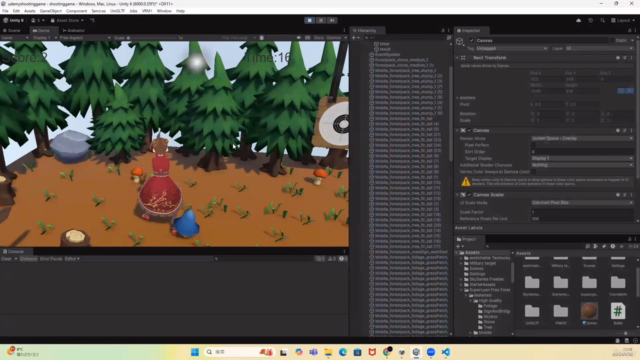Open the File menu
This screenshot has height=360, width=640.
coord(5,11)
